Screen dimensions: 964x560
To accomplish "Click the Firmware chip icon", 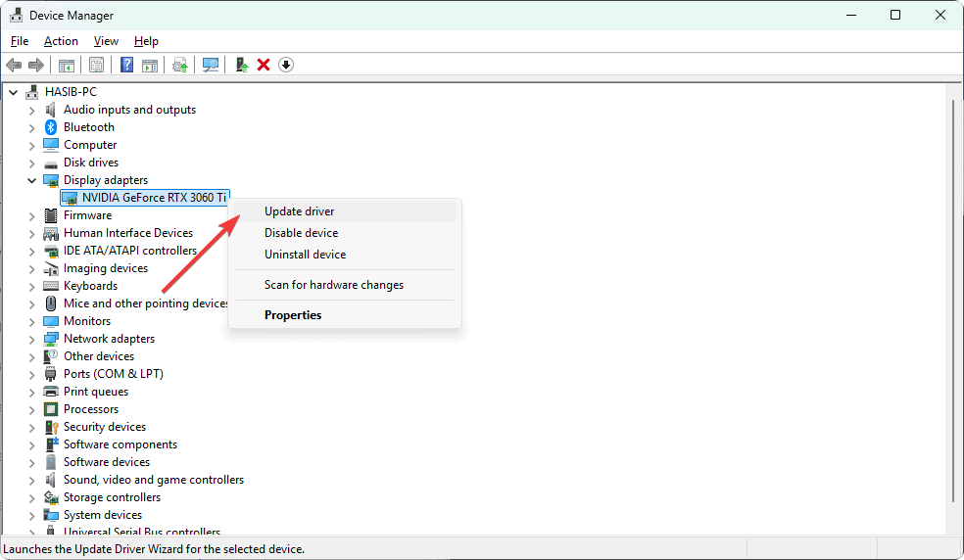I will pos(51,215).
